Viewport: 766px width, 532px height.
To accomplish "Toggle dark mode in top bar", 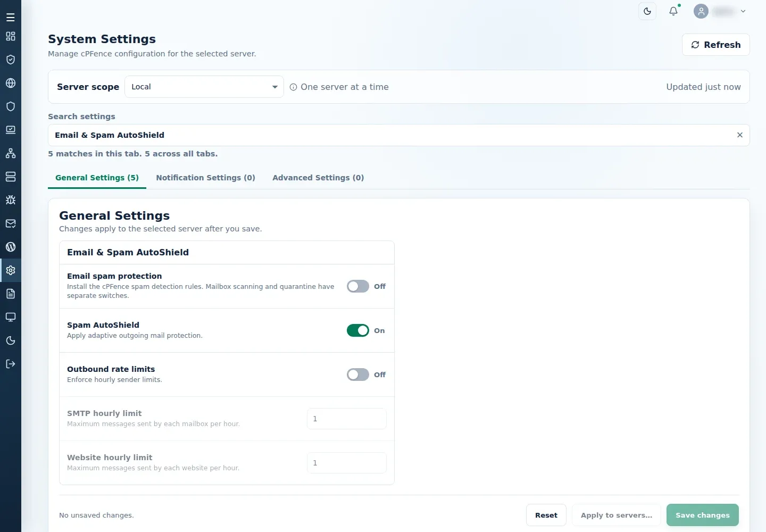I will pyautogui.click(x=647, y=11).
